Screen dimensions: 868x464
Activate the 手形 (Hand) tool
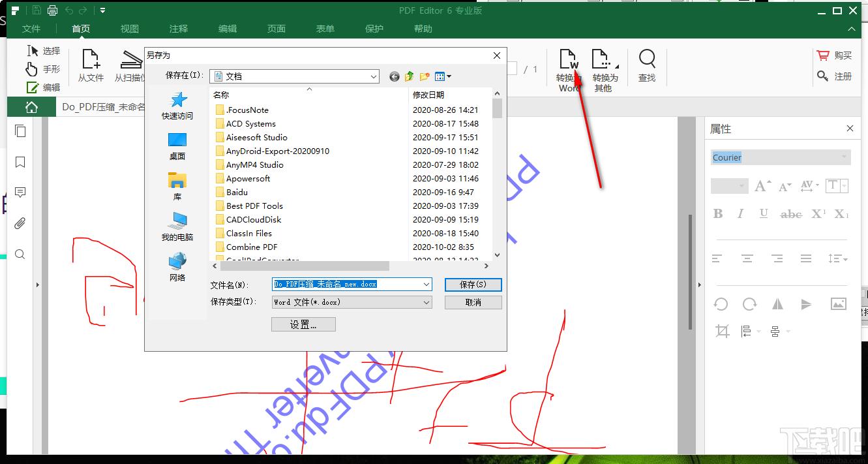(43, 69)
